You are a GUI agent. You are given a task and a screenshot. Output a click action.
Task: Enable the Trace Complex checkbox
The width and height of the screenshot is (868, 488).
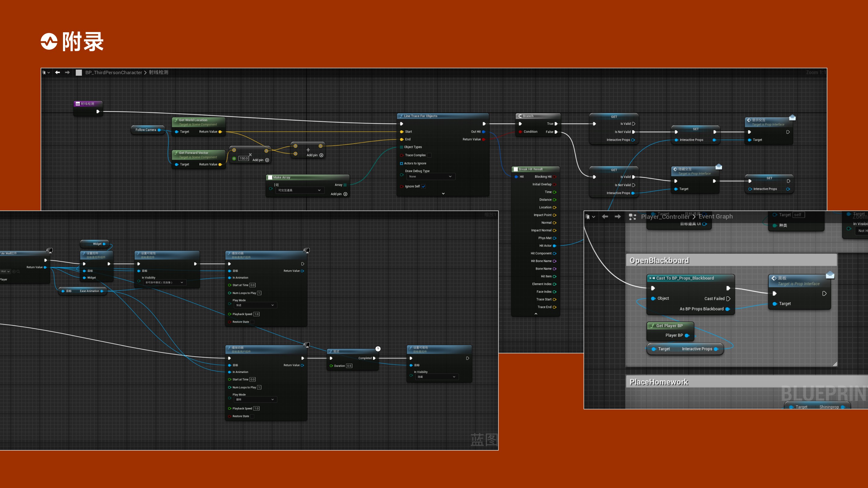click(x=429, y=155)
